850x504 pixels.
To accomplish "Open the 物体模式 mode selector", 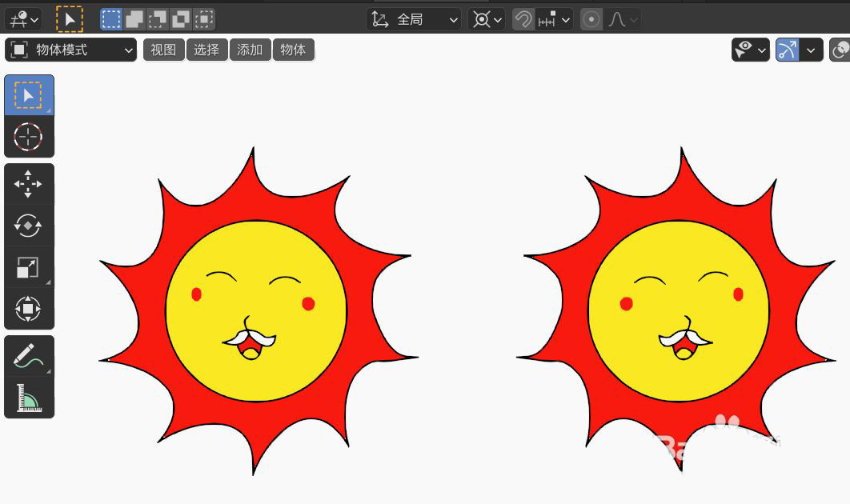I will pyautogui.click(x=70, y=50).
